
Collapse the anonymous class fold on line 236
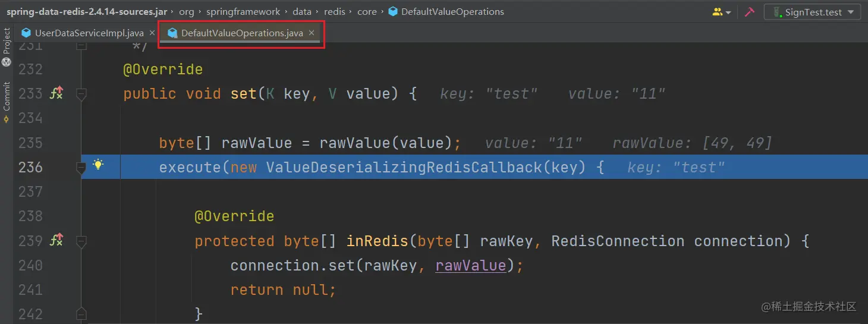[82, 168]
